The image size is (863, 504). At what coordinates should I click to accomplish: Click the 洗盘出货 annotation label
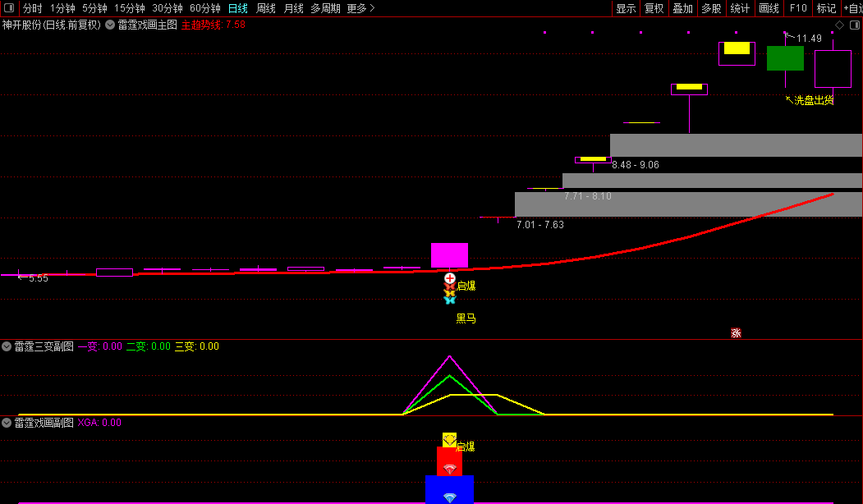[814, 100]
